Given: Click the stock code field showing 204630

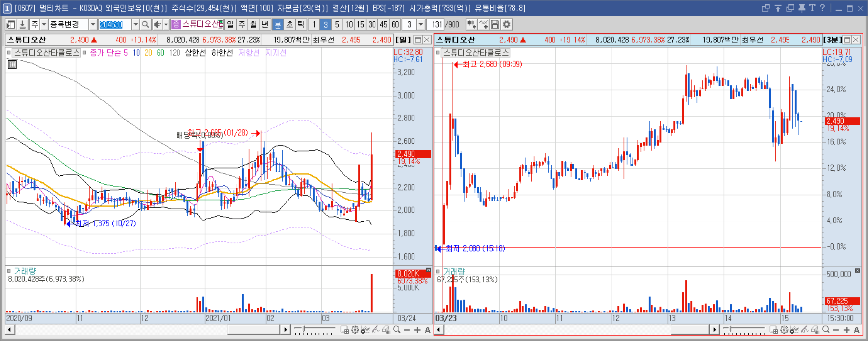Looking at the screenshot, I should pos(115,24).
